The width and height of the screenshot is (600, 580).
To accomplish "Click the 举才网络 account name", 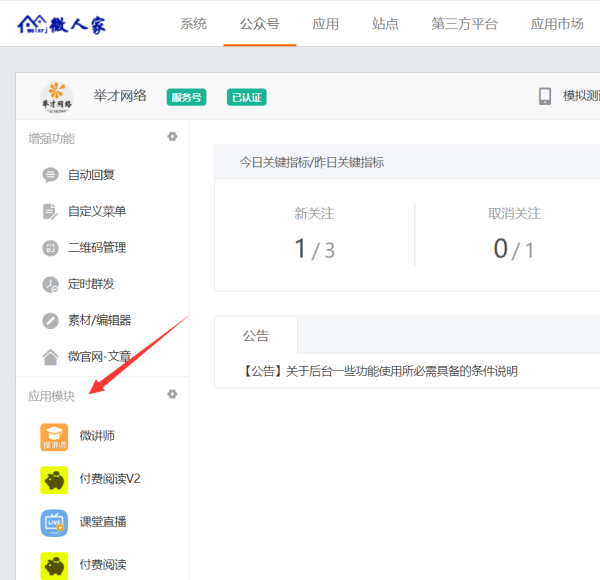I will pyautogui.click(x=120, y=96).
